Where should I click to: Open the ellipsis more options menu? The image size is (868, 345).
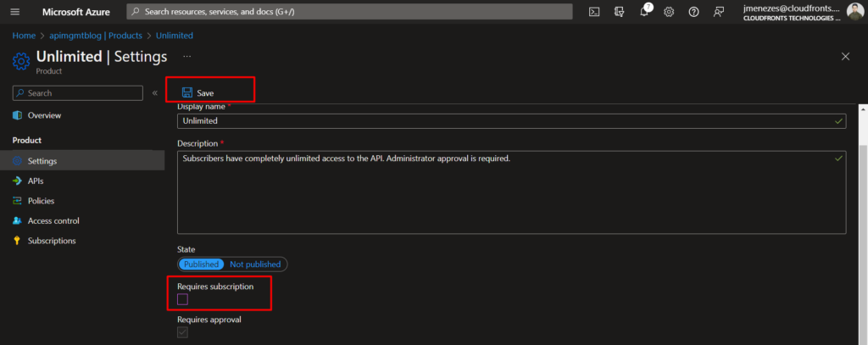186,56
